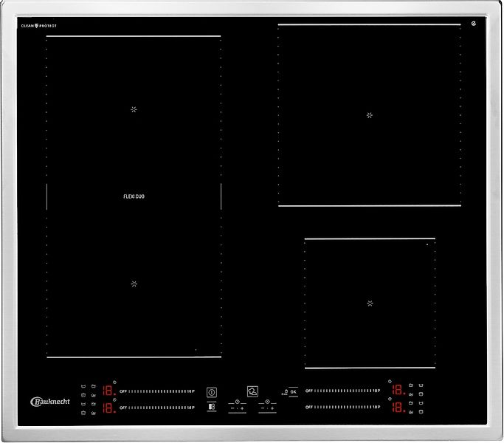Tap the FLEXI DUO zone label
Screen dimensions: 504x443
pyautogui.click(x=134, y=196)
